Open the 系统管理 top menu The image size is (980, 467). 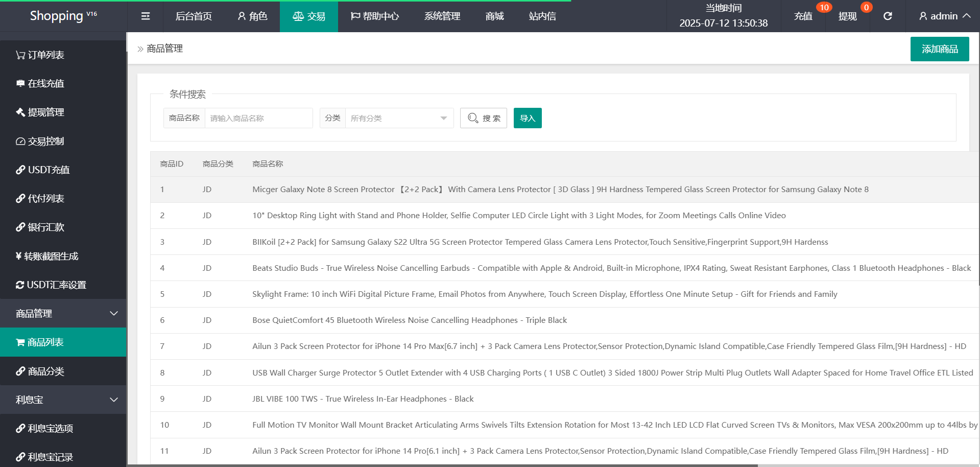(442, 16)
